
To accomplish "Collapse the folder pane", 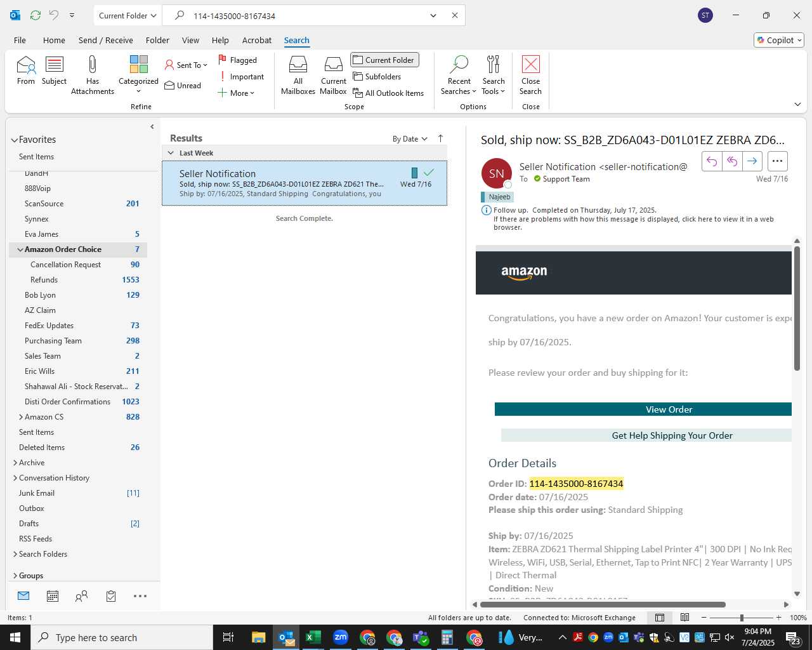I will click(x=152, y=127).
